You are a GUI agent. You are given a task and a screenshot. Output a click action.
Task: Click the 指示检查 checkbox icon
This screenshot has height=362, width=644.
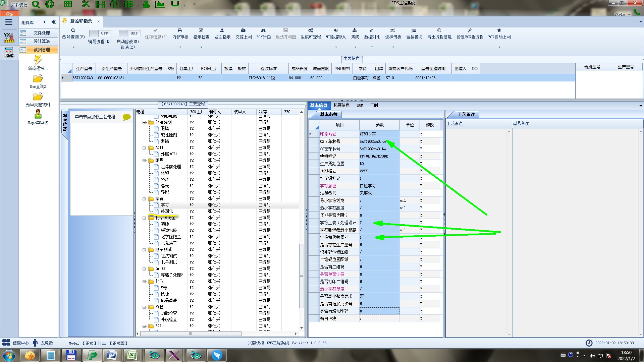coord(201,31)
